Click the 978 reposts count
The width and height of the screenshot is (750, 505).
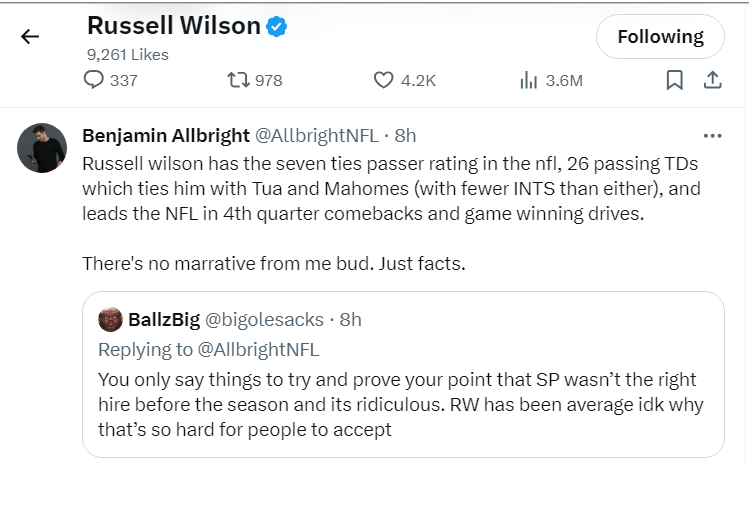[x=268, y=80]
